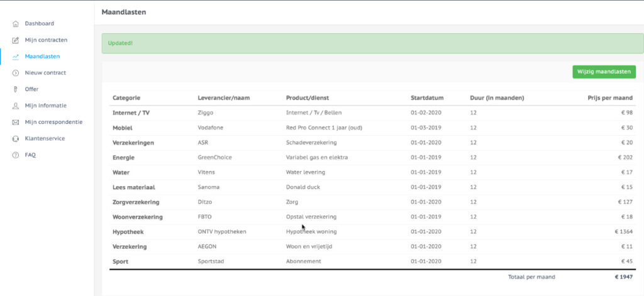Click the FAQ question mark icon
This screenshot has height=296, width=644.
click(x=16, y=155)
